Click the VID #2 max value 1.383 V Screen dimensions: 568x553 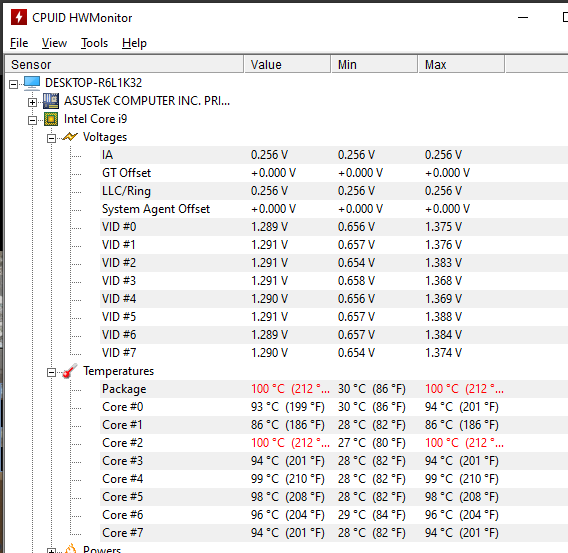tap(443, 263)
